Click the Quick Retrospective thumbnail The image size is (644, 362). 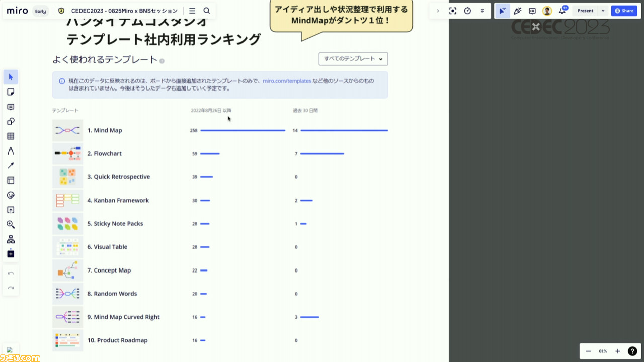(x=67, y=177)
